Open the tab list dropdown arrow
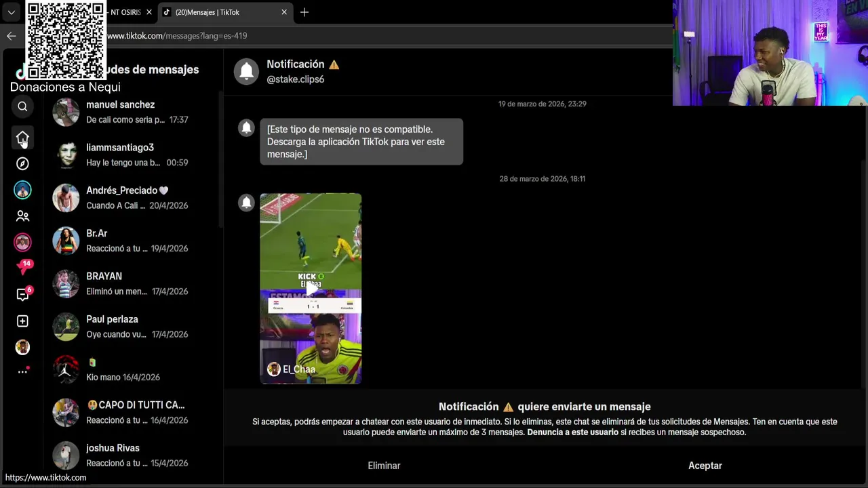 pyautogui.click(x=11, y=12)
